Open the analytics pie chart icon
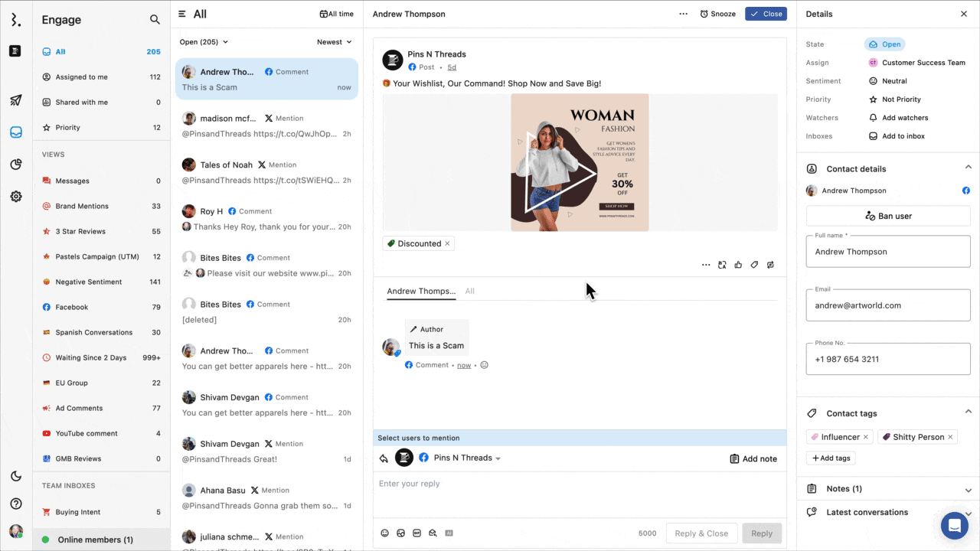The image size is (980, 551). click(x=15, y=165)
